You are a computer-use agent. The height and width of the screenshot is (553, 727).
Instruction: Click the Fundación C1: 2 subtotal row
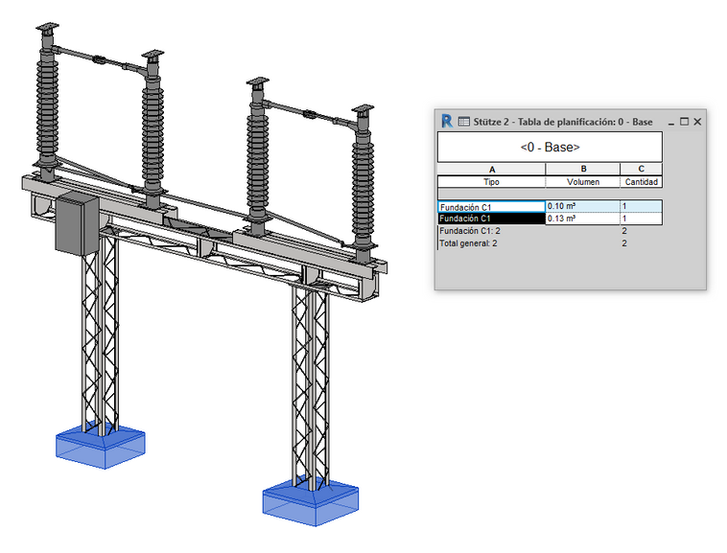coord(550,231)
